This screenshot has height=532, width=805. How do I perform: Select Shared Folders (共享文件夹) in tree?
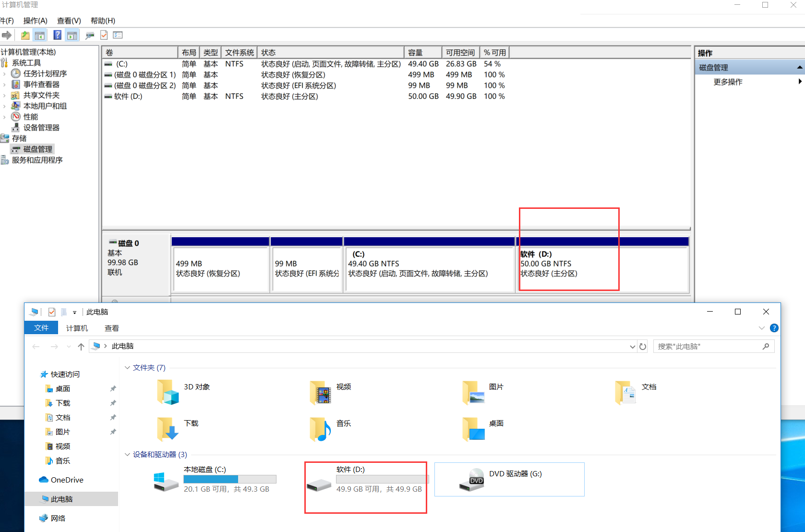tap(41, 95)
